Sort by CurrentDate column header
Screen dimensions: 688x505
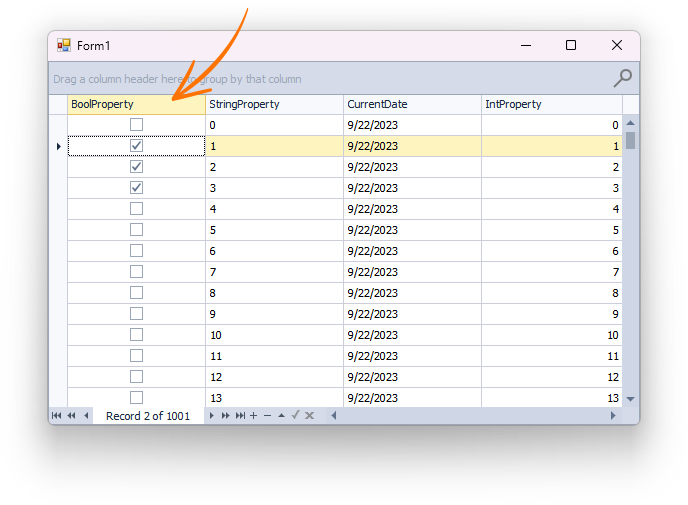[412, 104]
